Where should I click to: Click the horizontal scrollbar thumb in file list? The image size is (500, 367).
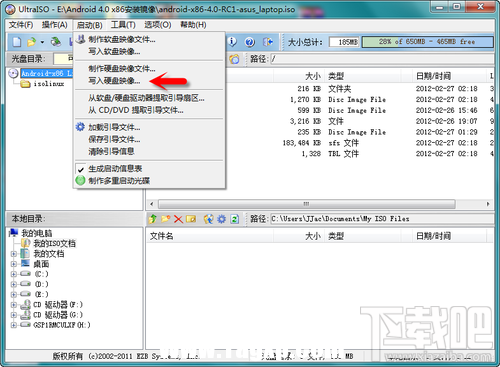click(x=307, y=204)
